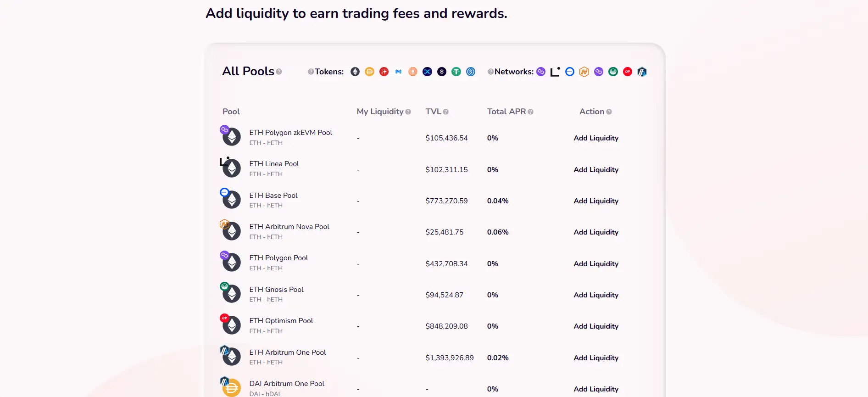Select Base icon in the Networks filter
868x397 pixels.
570,72
